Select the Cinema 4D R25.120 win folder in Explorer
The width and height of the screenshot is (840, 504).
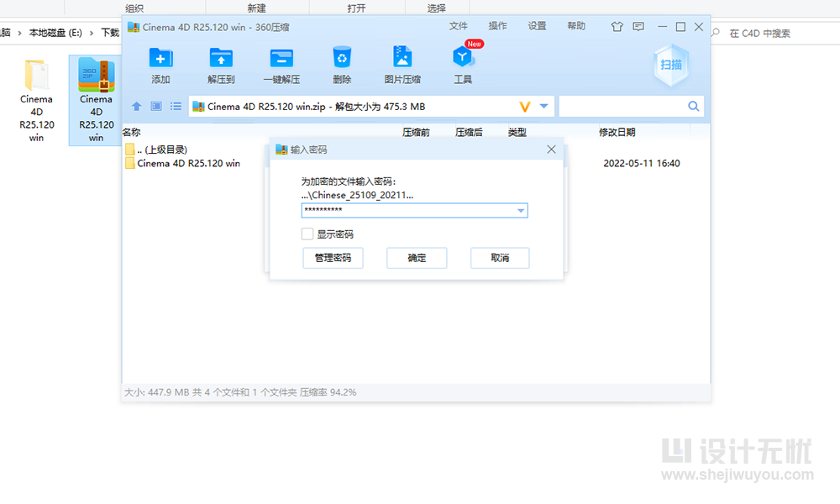[36, 100]
